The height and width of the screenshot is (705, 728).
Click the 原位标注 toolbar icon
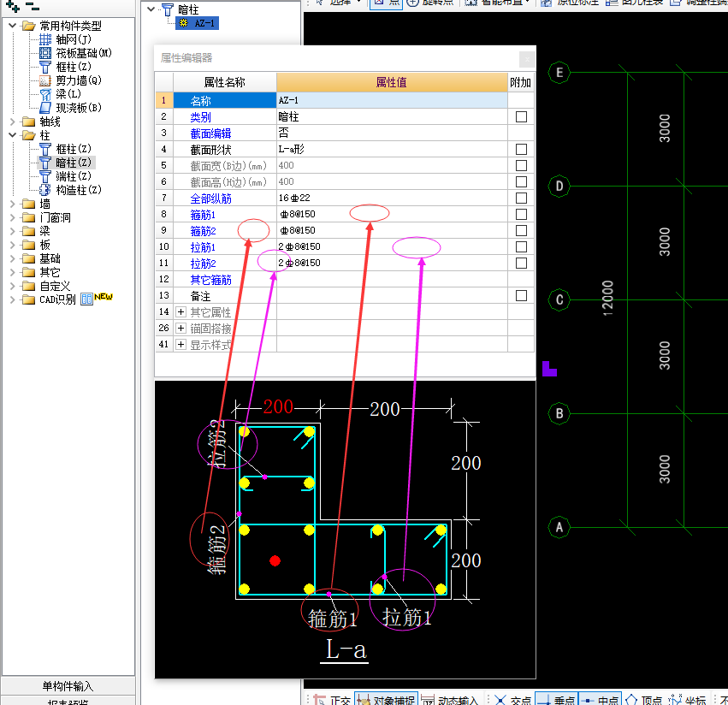click(x=546, y=3)
